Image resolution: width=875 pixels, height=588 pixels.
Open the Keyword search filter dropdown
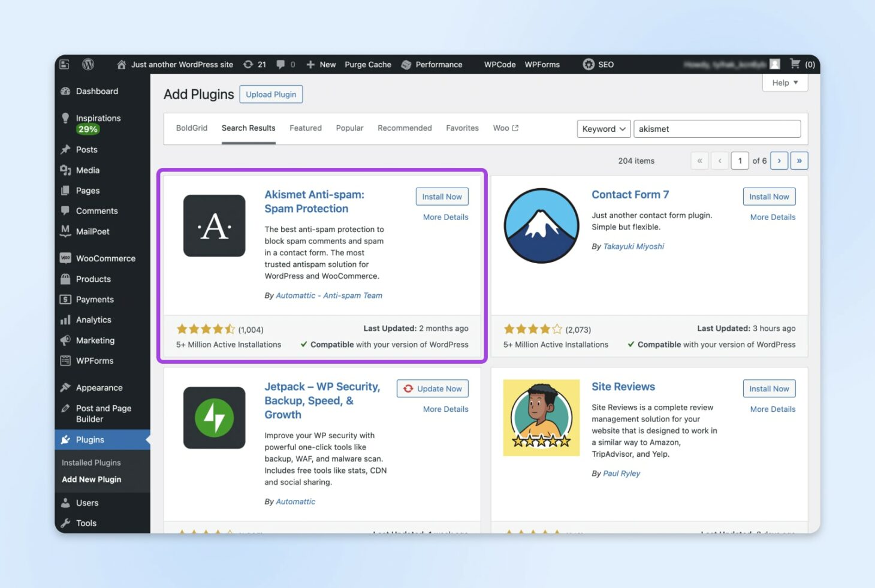click(x=603, y=128)
